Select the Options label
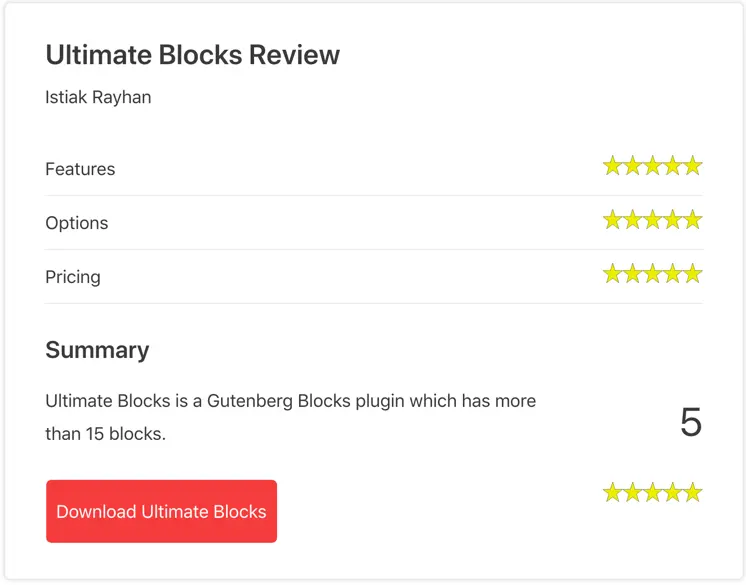 (77, 223)
